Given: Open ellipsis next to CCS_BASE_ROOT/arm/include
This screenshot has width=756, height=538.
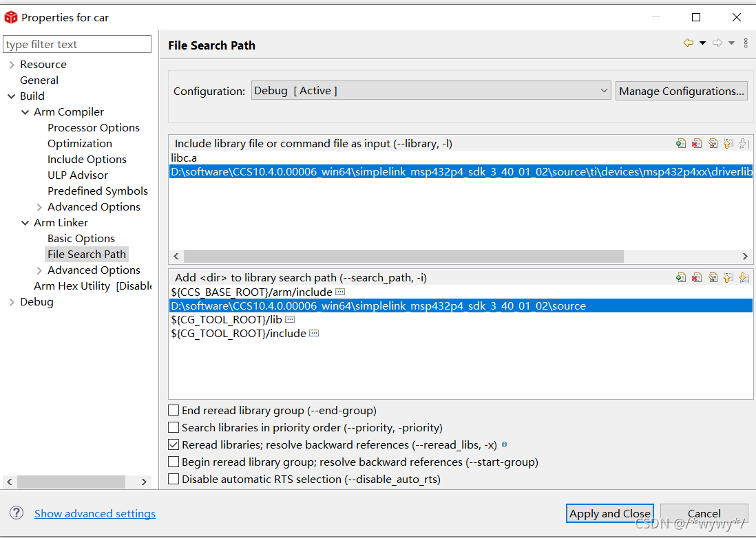Looking at the screenshot, I should click(340, 292).
